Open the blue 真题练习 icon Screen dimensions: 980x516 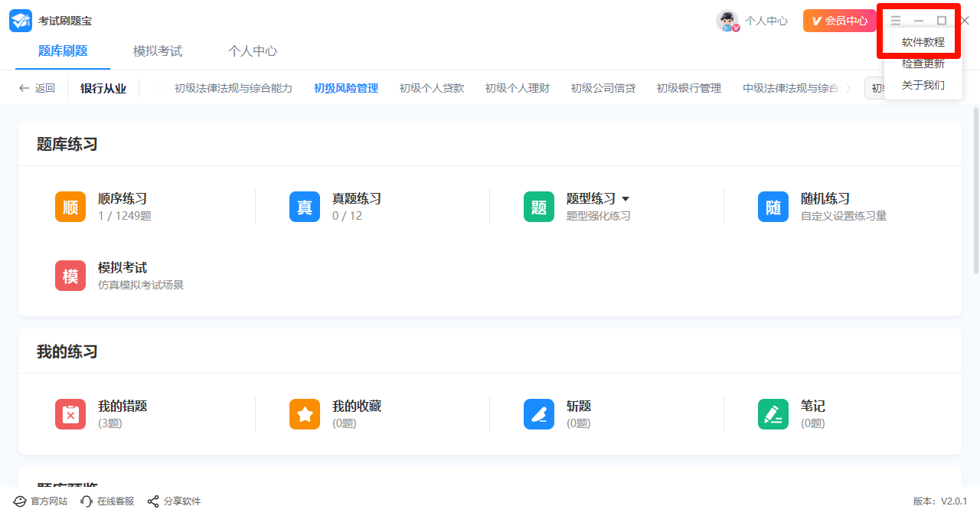pos(305,207)
